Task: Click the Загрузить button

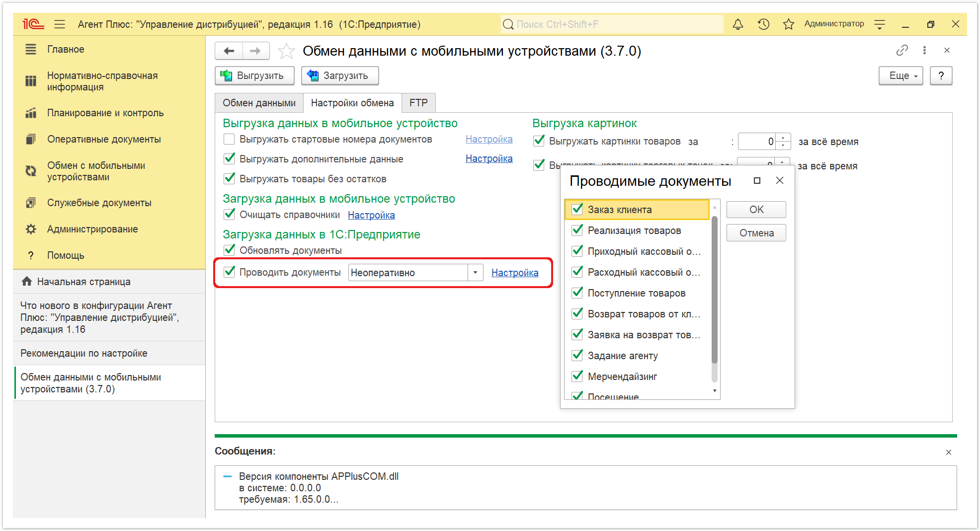Action: (x=340, y=76)
